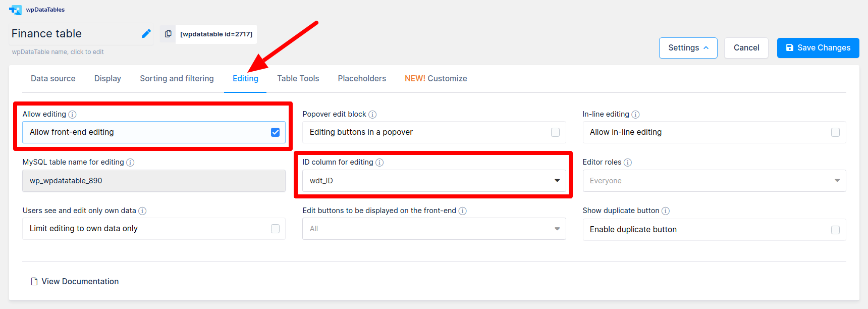The height and width of the screenshot is (309, 868).
Task: Open the Edit buttons display dropdown showing All
Action: (557, 229)
